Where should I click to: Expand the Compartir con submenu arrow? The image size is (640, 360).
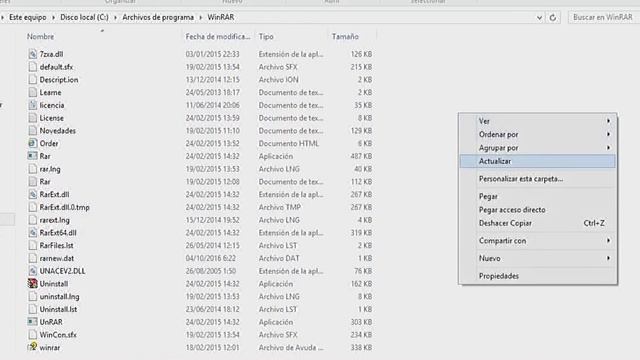click(x=608, y=241)
